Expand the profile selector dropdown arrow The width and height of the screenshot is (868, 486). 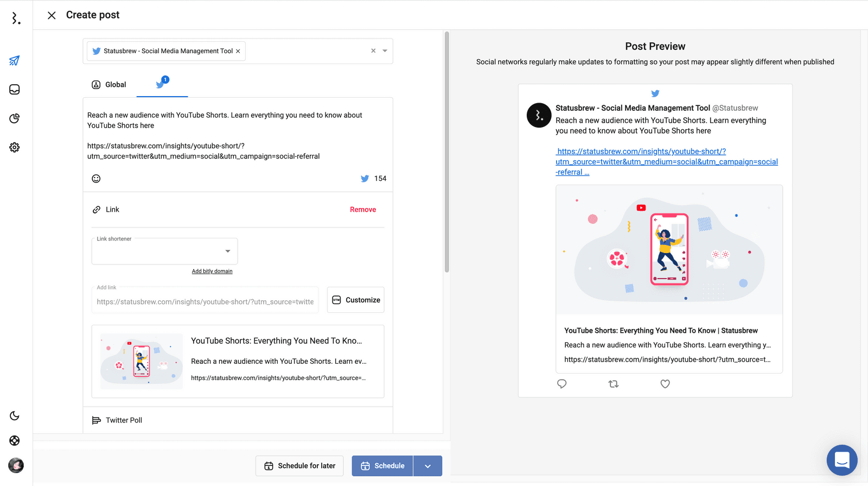385,51
